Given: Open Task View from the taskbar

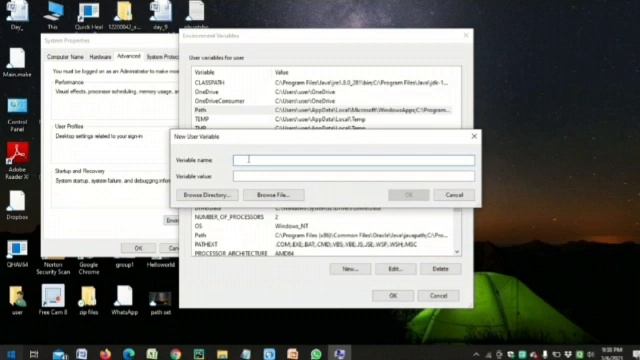Looking at the screenshot, I should [x=34, y=354].
